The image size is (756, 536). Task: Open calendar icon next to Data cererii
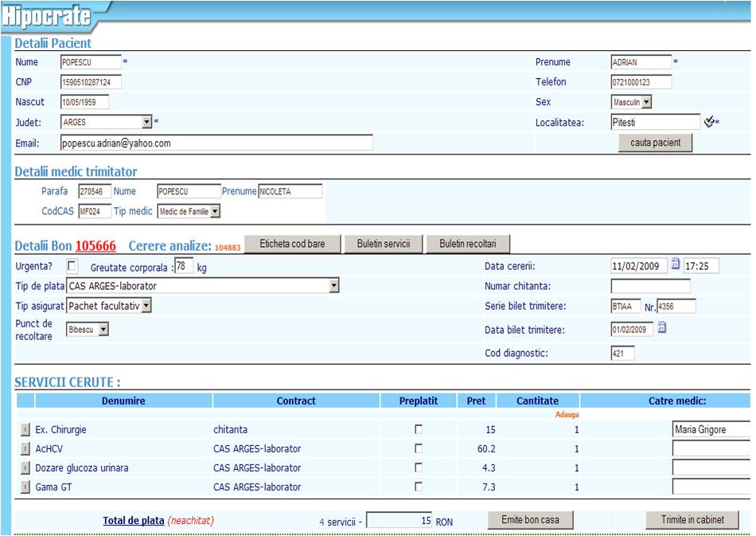click(676, 264)
